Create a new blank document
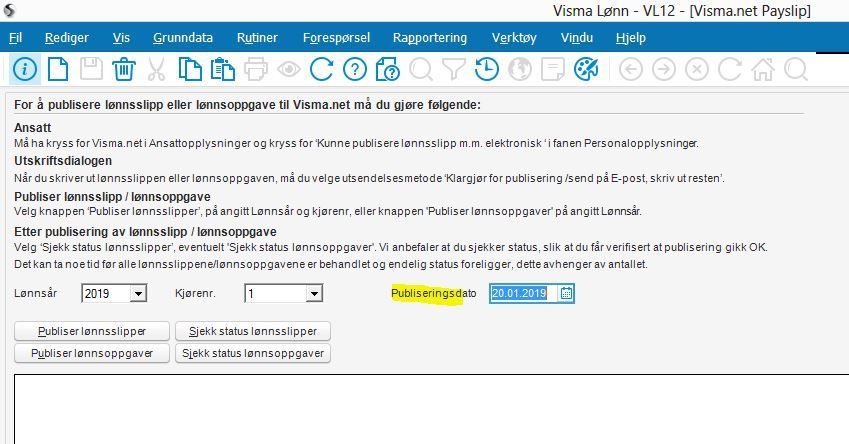The image size is (849, 444). point(58,69)
